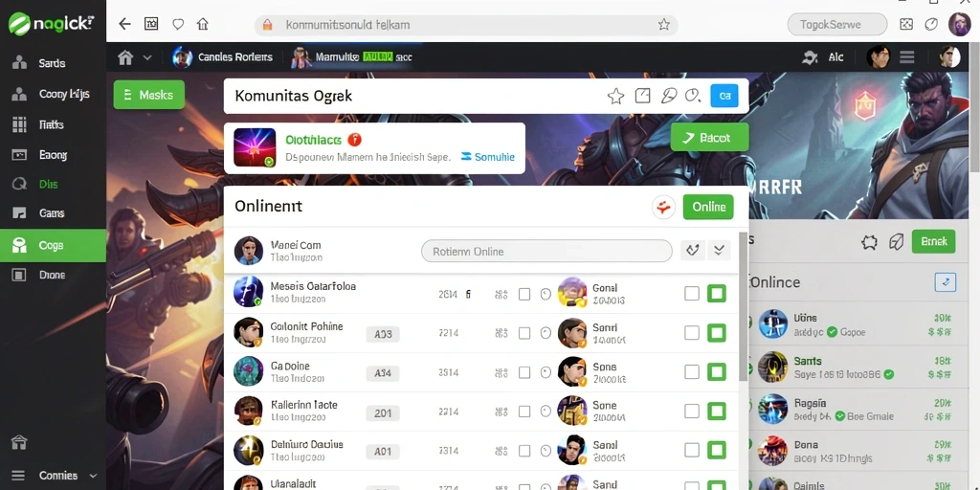Click the browser home icon
980x490 pixels.
[203, 24]
